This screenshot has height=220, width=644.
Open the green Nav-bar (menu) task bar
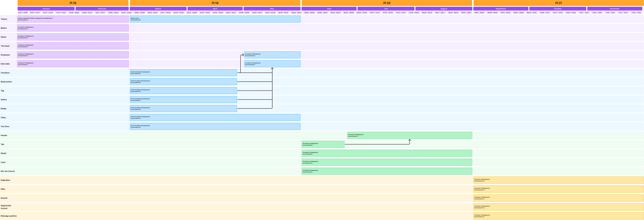pyautogui.click(x=387, y=171)
